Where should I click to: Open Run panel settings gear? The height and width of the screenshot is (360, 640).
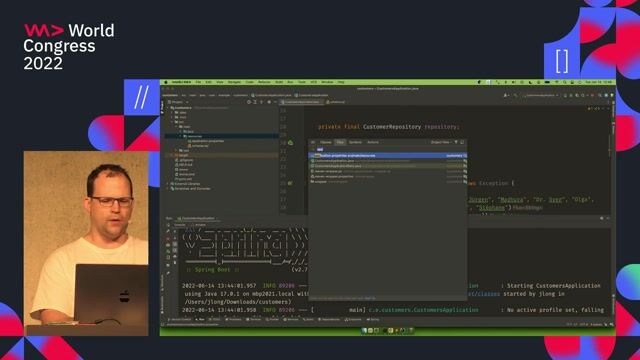pos(601,218)
